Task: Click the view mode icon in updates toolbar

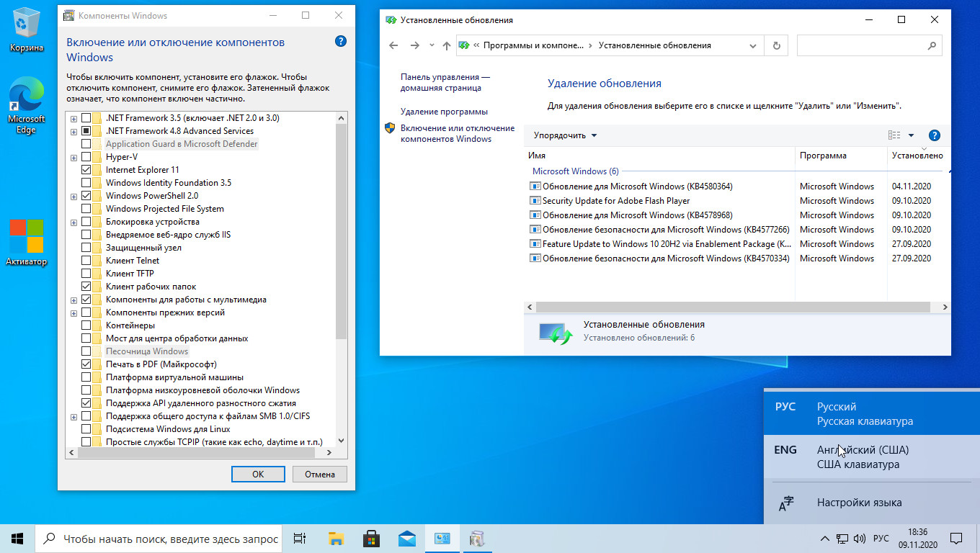Action: [x=894, y=135]
